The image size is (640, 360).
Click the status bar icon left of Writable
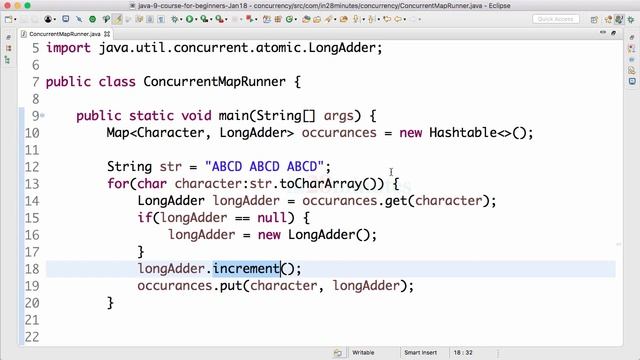tap(338, 353)
